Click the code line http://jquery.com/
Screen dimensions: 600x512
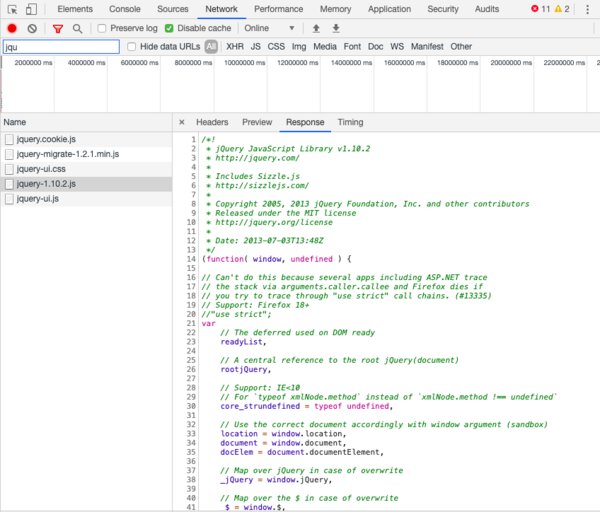point(257,158)
